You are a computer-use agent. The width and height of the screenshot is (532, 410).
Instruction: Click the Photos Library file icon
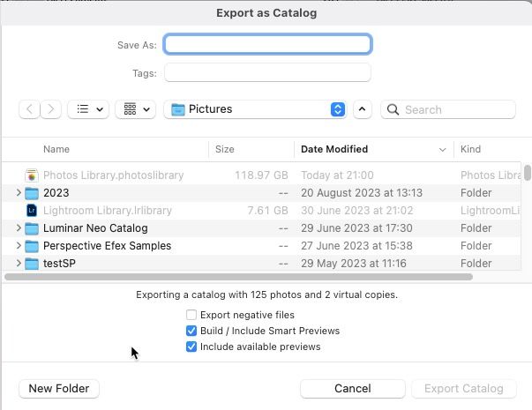pos(32,175)
